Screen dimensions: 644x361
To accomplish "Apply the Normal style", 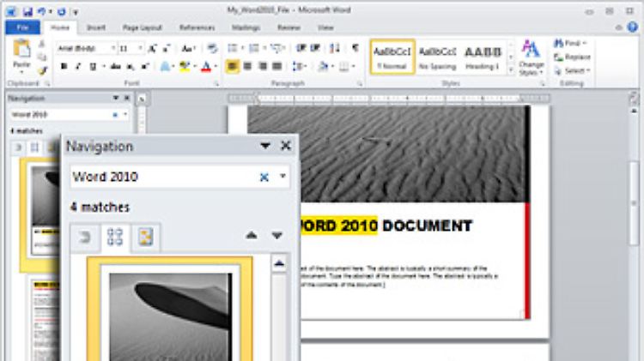I will point(392,57).
